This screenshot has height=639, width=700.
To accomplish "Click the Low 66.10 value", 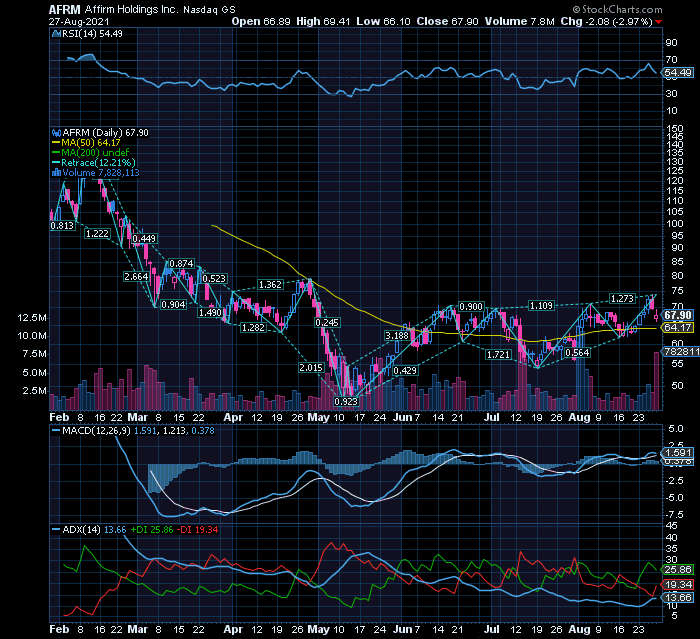I will [383, 21].
